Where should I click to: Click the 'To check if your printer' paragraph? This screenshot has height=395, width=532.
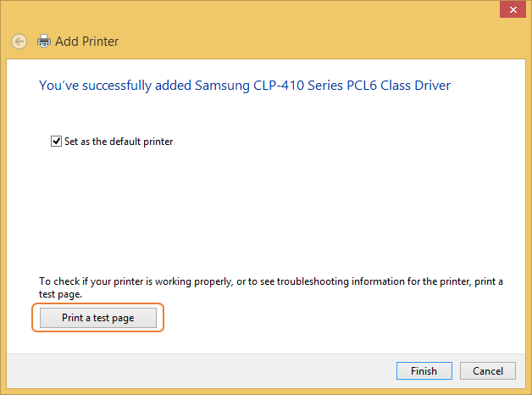[271, 287]
